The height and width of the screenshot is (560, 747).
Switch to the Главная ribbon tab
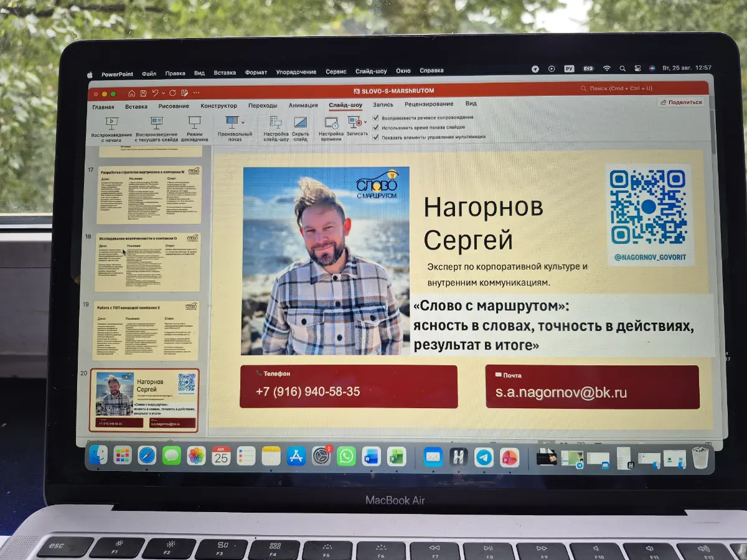point(103,106)
